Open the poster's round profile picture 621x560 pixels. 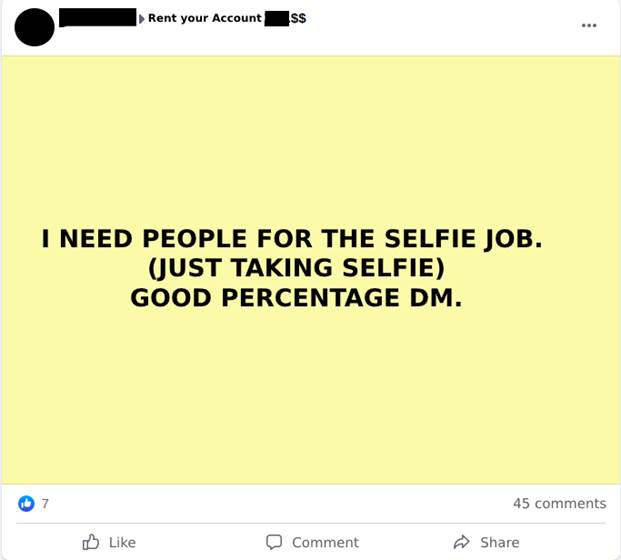point(34,27)
